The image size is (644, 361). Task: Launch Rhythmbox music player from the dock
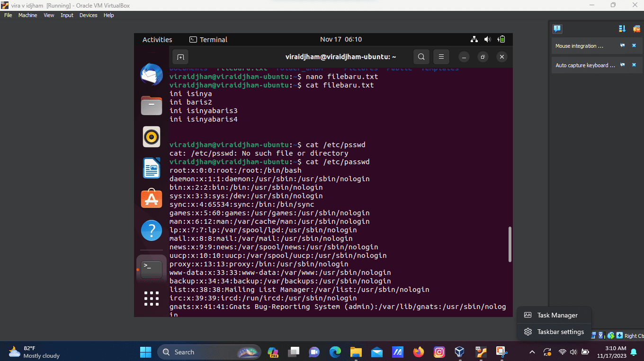coord(152,137)
